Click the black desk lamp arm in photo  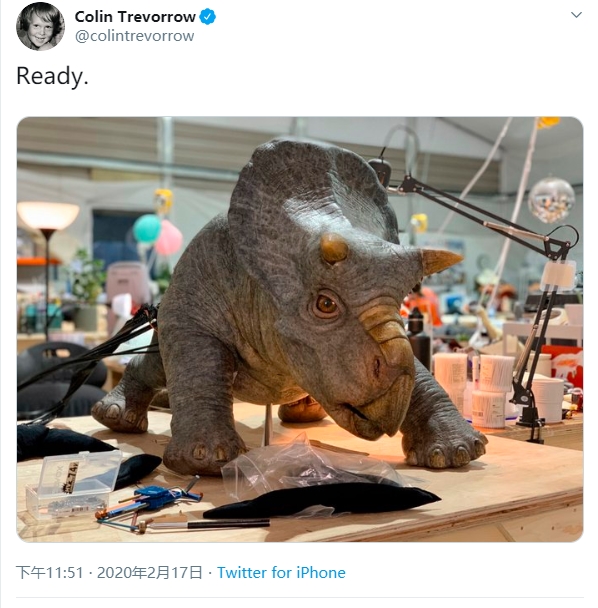pos(479,218)
